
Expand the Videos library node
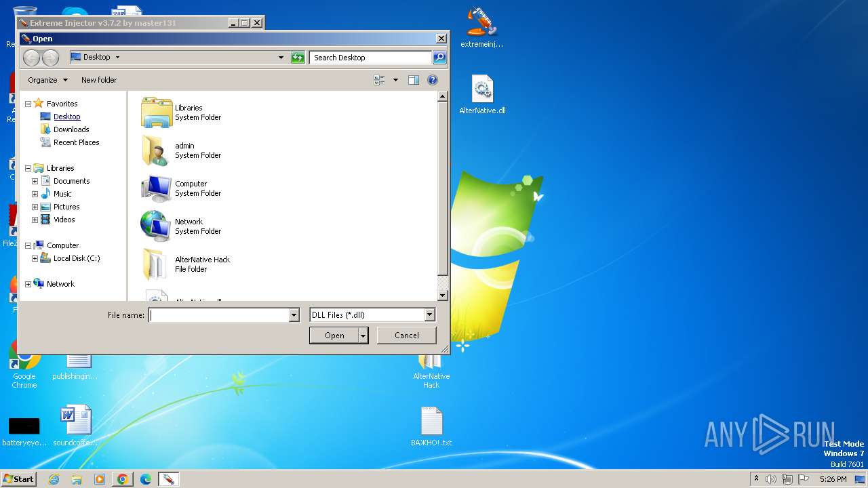point(35,220)
